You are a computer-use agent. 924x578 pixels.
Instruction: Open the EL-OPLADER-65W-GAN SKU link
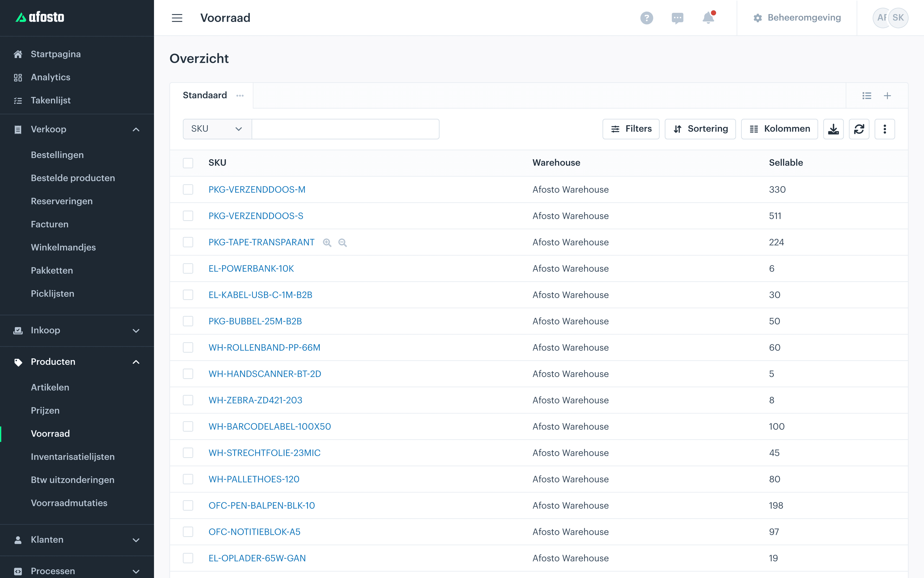coord(257,558)
